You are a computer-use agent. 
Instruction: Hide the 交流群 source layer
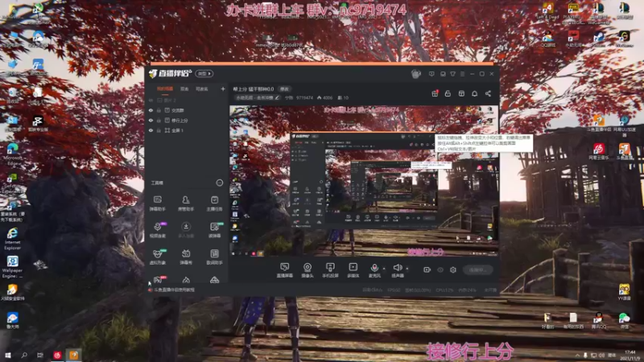point(151,110)
